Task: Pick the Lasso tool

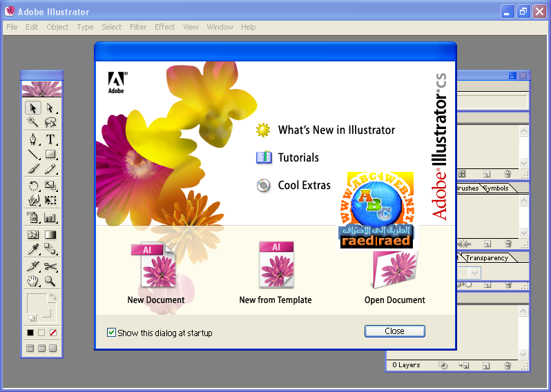Action: click(x=50, y=122)
